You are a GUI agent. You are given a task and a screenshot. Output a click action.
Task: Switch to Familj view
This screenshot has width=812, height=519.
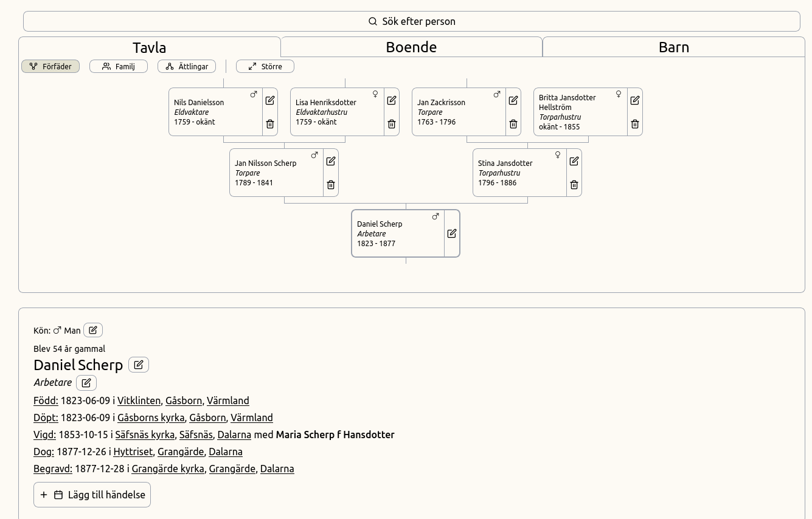(x=119, y=66)
